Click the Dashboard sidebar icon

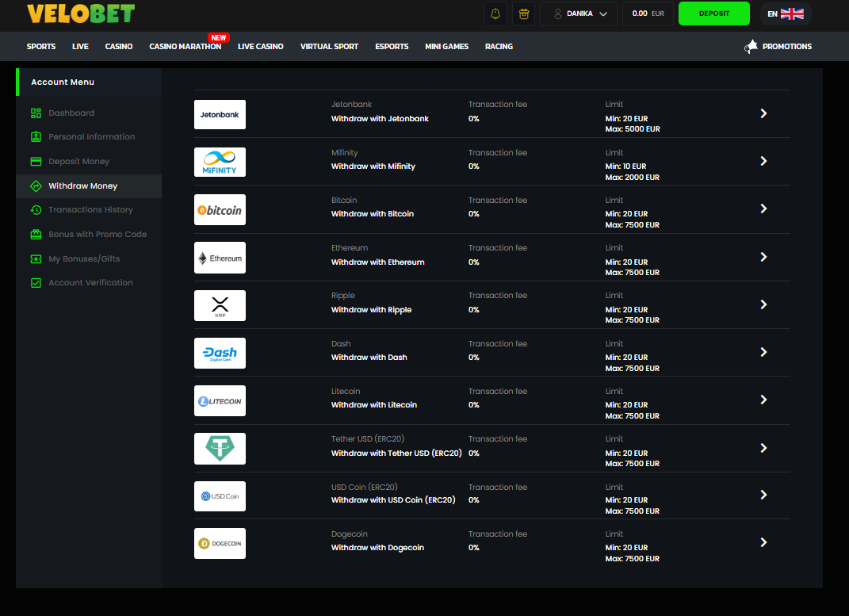click(x=36, y=113)
